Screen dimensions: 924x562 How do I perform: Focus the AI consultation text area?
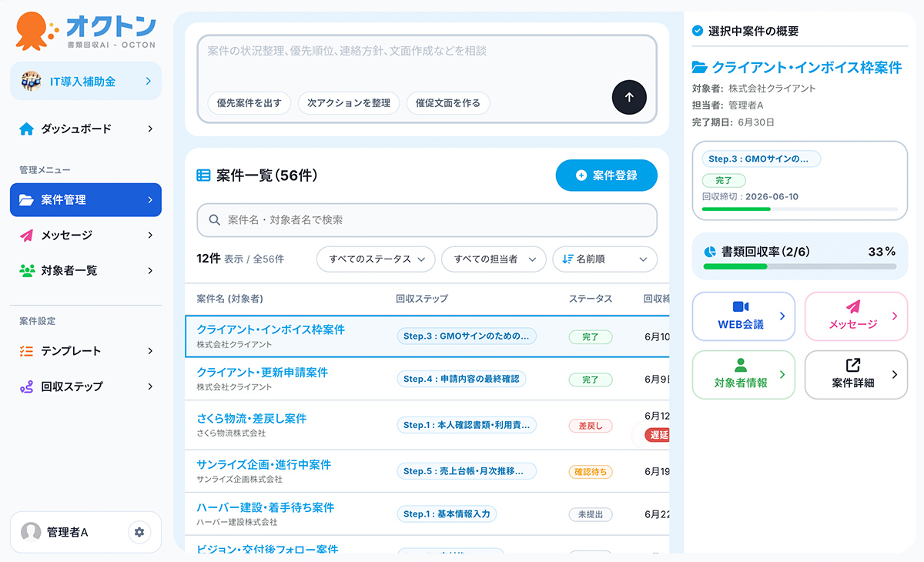coord(427,79)
